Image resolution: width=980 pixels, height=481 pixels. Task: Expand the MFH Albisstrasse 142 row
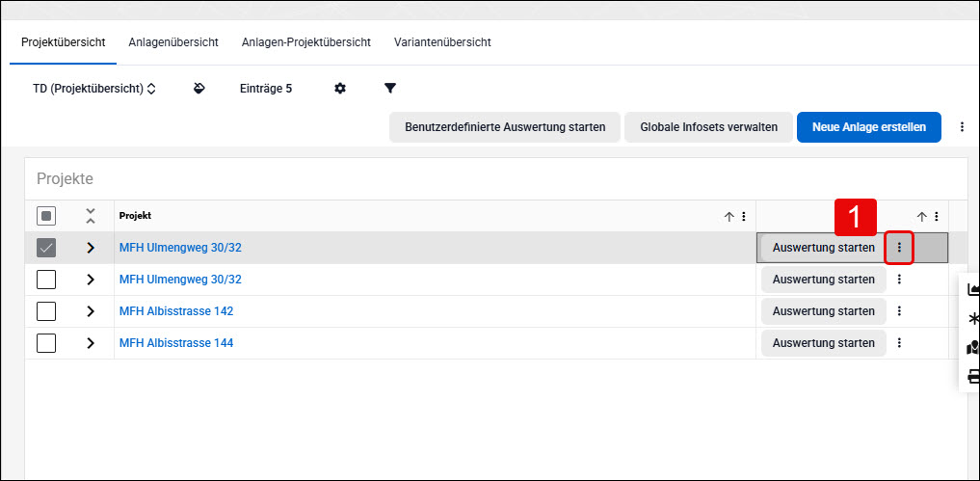[x=91, y=311]
